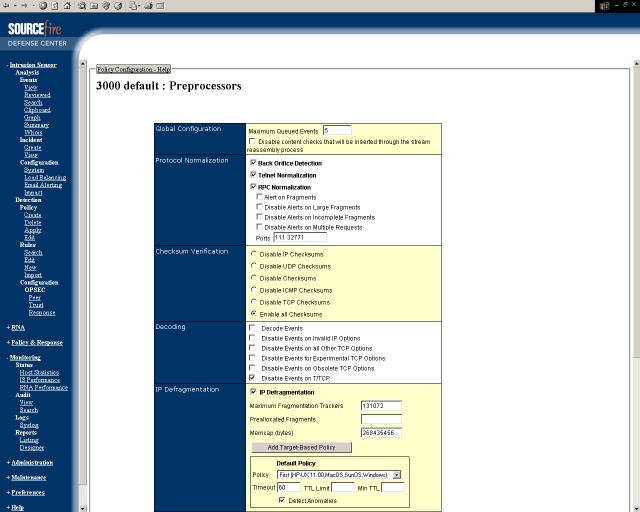The image size is (640, 512).
Task: Expand the Maintenance menu section
Action: (29, 477)
